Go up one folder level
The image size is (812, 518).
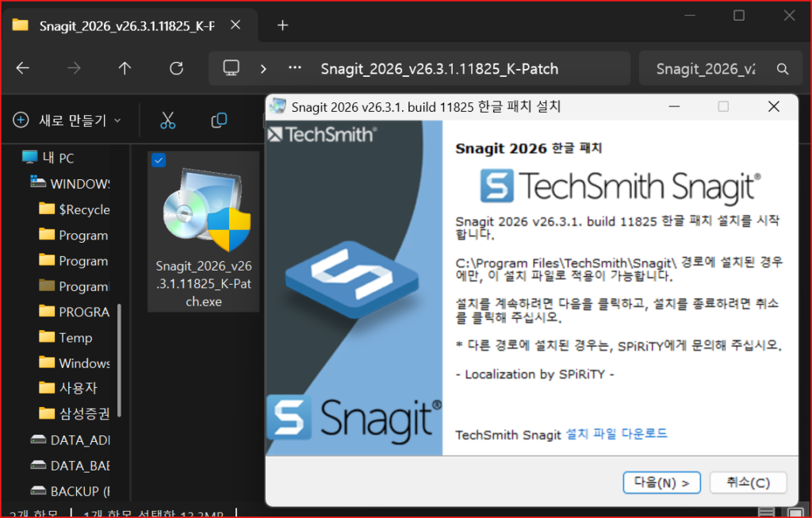[124, 68]
